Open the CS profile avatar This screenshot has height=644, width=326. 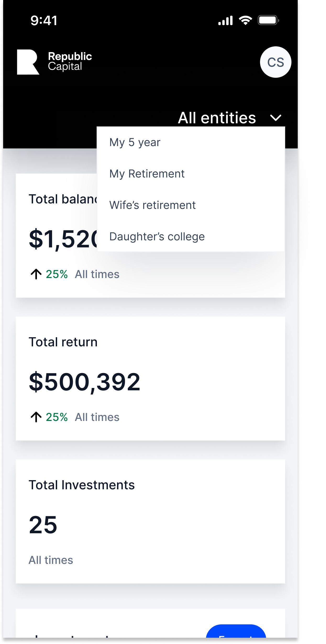pyautogui.click(x=275, y=62)
